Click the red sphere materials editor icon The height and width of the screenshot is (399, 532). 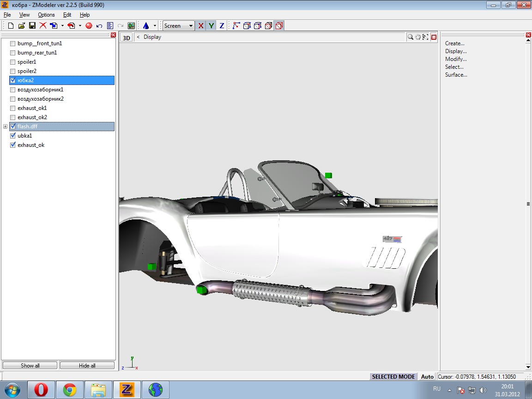89,26
